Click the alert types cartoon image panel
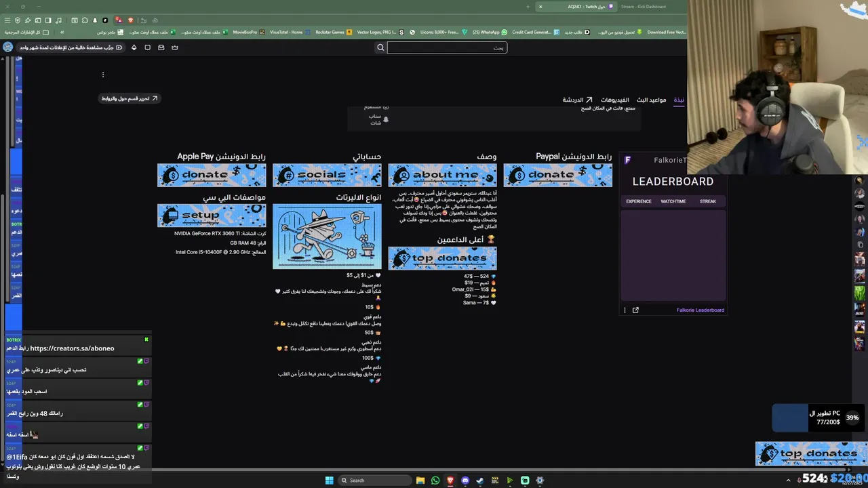This screenshot has width=868, height=488. point(327,237)
